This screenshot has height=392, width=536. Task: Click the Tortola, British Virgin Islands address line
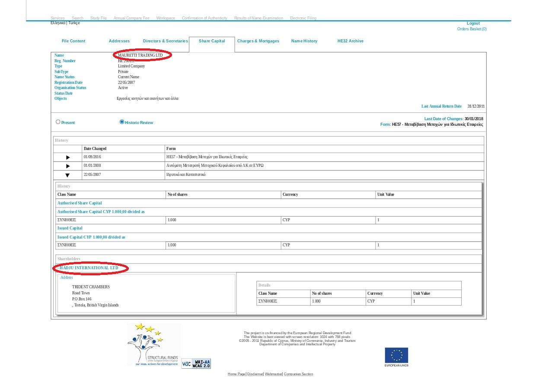point(96,305)
